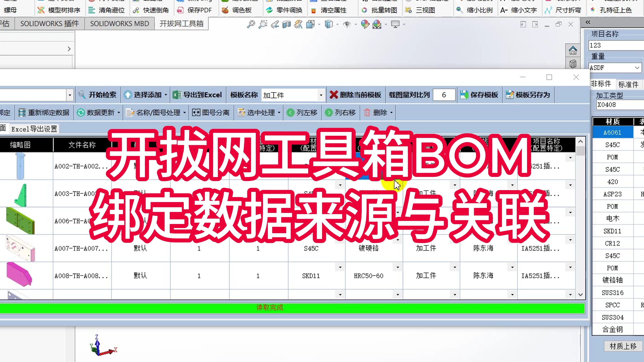Viewport: 644px width, 362px height.
Task: Click home icon in task pane
Action: coord(573,50)
